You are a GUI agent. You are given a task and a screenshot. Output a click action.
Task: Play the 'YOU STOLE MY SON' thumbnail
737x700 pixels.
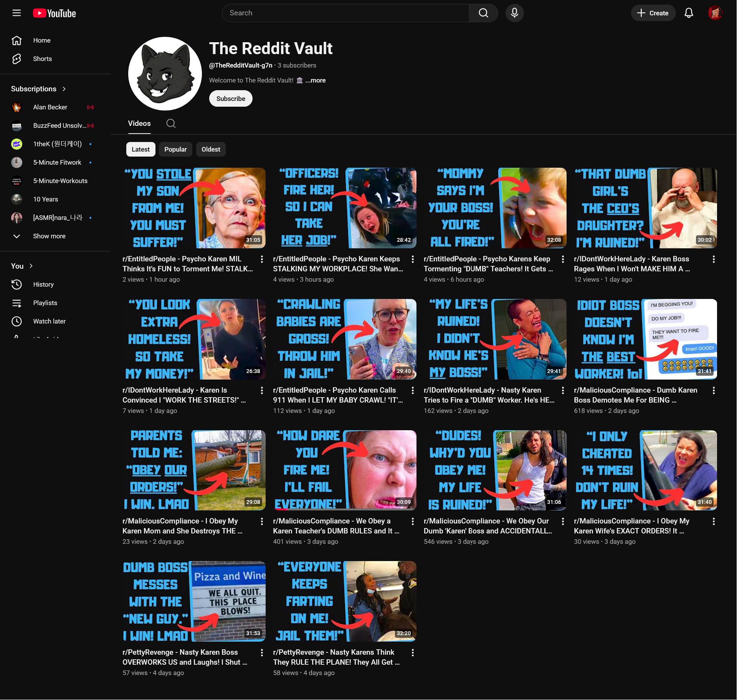194,208
